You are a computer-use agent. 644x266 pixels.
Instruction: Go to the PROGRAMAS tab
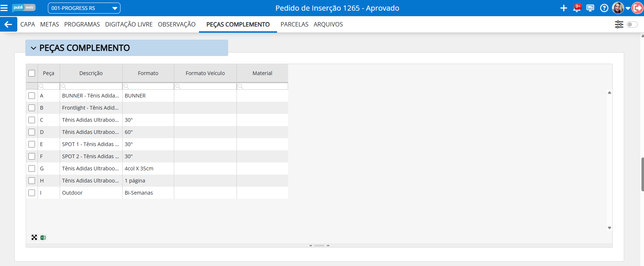click(82, 24)
